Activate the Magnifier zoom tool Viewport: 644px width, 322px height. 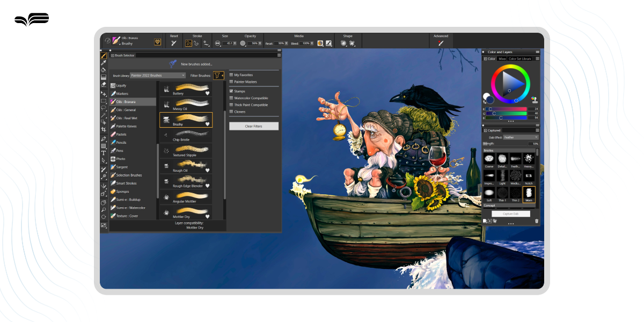click(x=104, y=210)
